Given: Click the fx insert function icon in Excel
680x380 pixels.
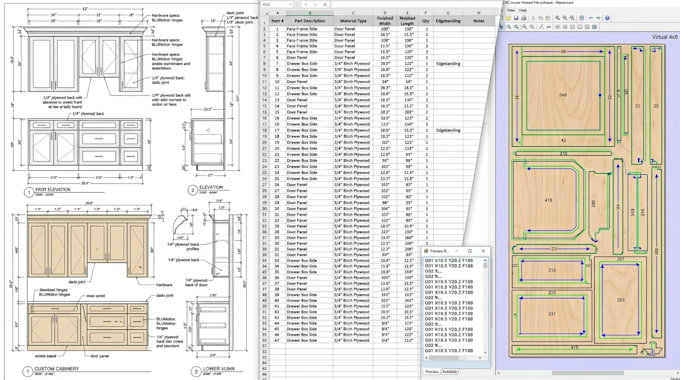Looking at the screenshot, I should click(x=325, y=4).
